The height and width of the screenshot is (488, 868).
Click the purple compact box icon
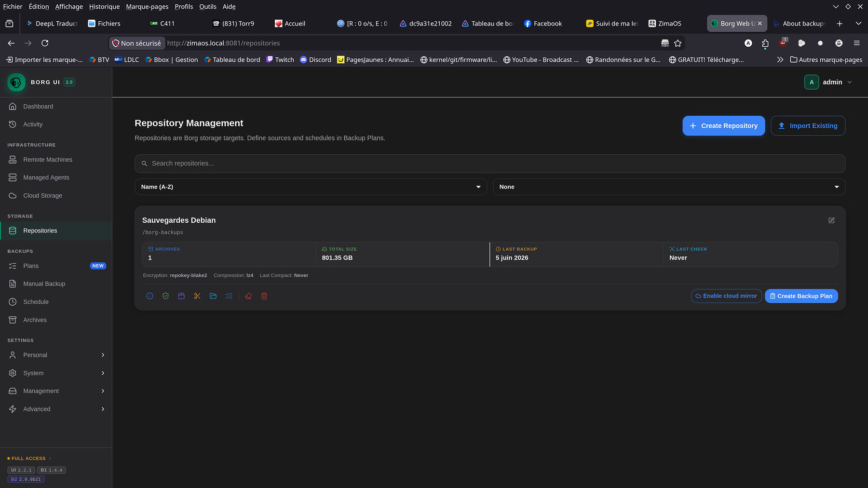[x=181, y=296]
